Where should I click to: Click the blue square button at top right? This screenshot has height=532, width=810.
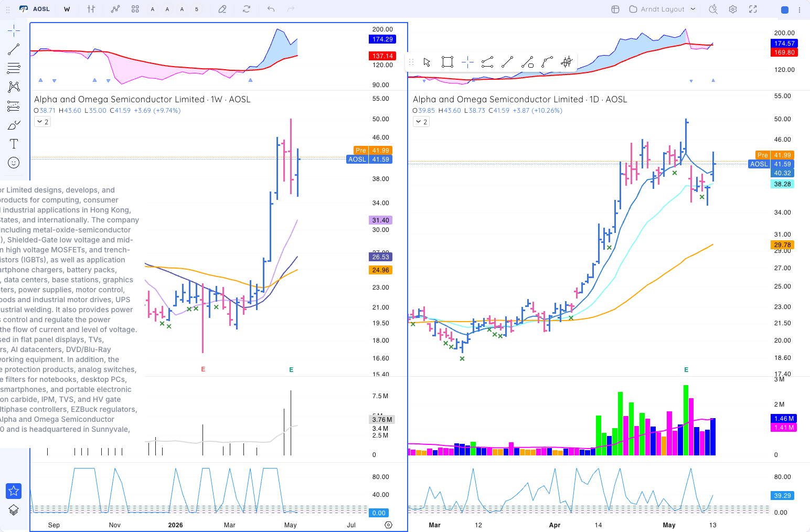click(x=785, y=9)
